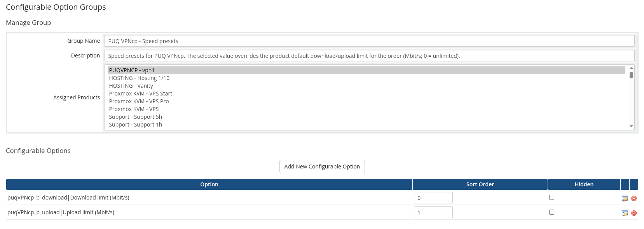Viewport: 644px width, 229px height.
Task: Set sort order field for Download limit
Action: pos(433,198)
